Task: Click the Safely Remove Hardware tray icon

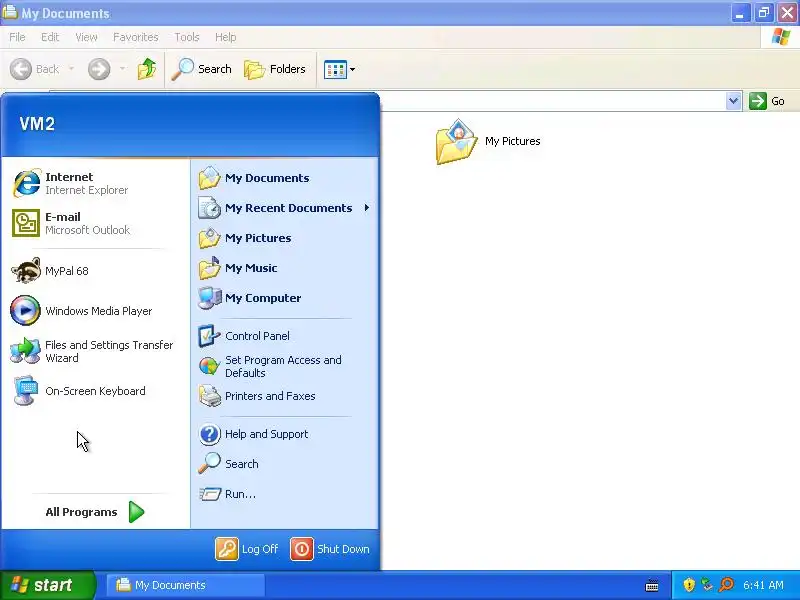Action: pos(707,584)
